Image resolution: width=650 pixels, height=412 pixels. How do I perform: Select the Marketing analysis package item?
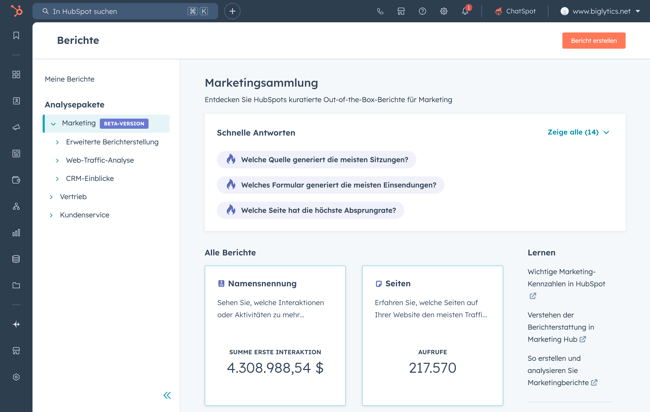106,124
